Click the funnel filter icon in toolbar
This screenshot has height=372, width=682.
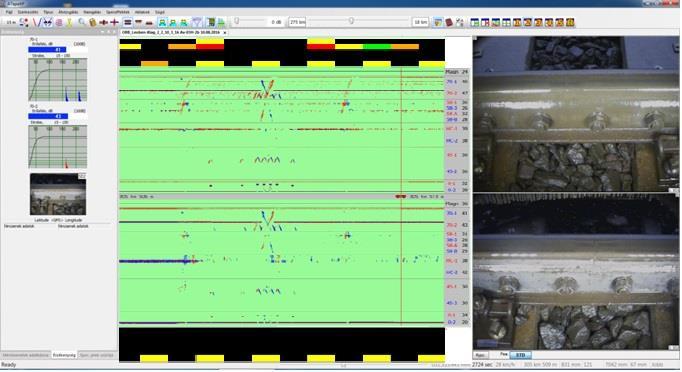[197, 22]
